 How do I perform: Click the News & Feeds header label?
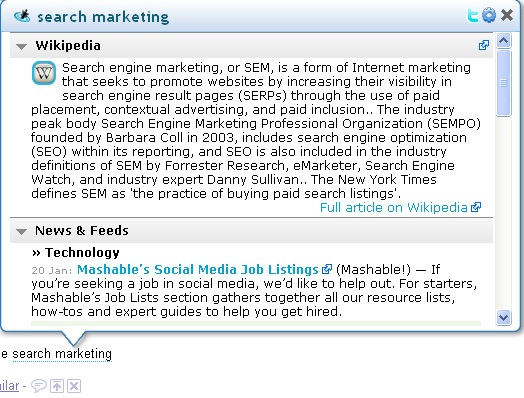[x=82, y=231]
